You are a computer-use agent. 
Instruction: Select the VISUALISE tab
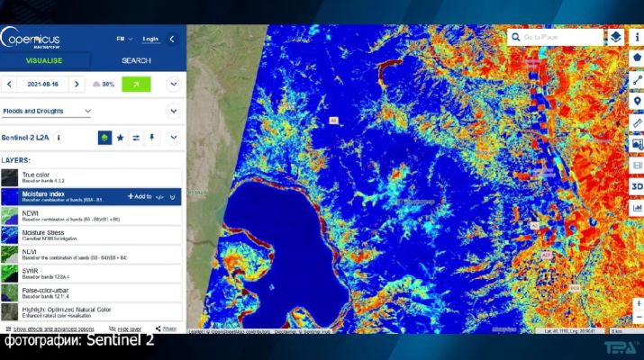pos(45,60)
